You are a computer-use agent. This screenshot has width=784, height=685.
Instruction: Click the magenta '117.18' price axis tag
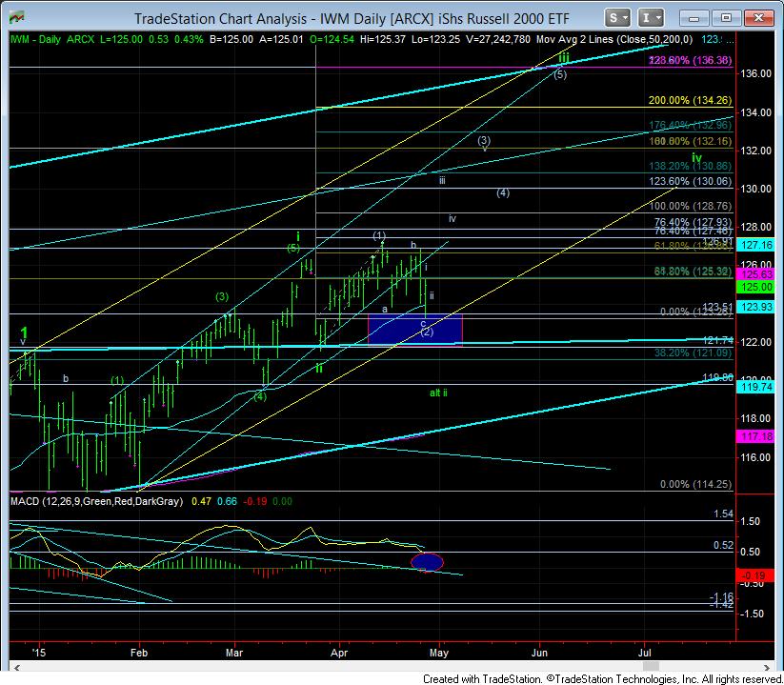pos(756,436)
